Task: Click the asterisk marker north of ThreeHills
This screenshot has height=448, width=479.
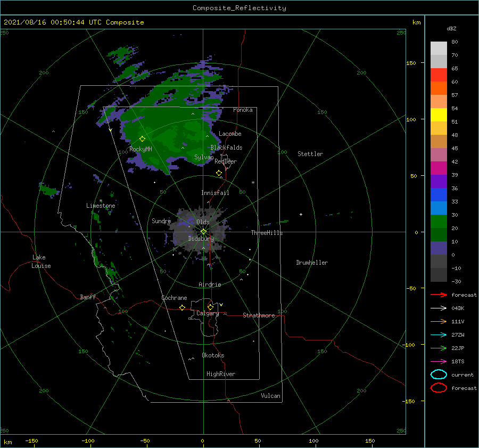Action: [x=253, y=183]
